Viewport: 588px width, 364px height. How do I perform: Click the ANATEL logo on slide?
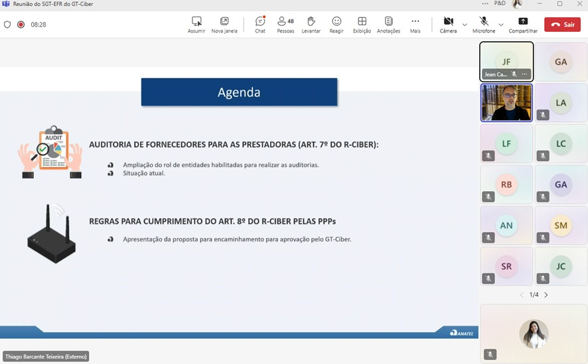tap(462, 333)
